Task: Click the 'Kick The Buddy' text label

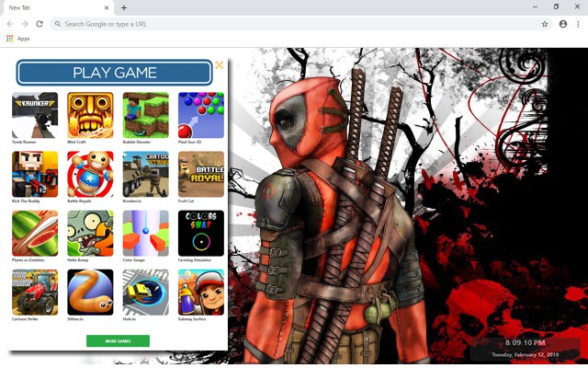Action: (x=26, y=201)
